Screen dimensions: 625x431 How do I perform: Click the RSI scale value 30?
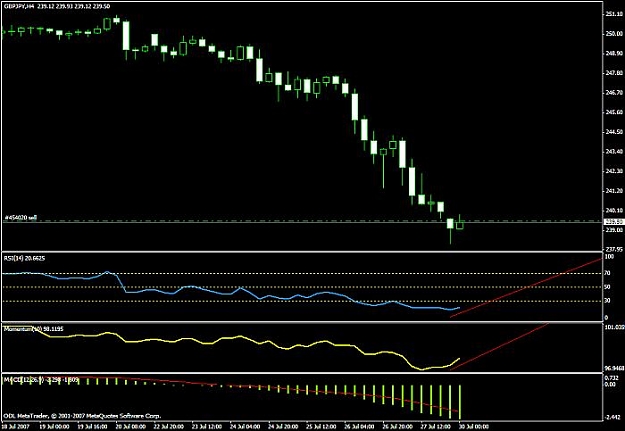pos(607,301)
